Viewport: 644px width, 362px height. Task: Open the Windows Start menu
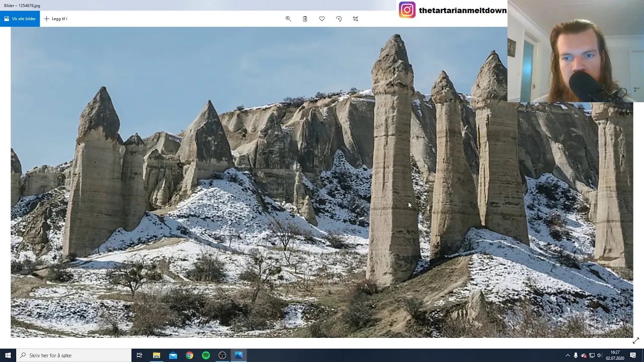pyautogui.click(x=8, y=355)
